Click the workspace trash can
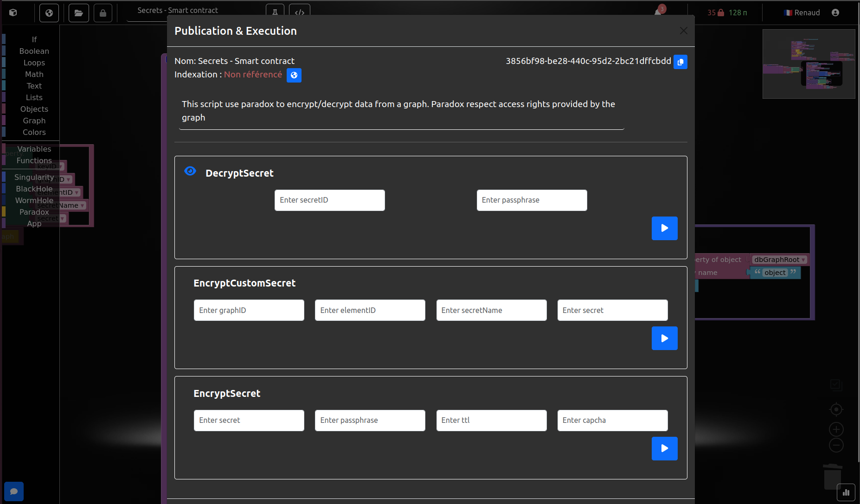Viewport: 860px width, 504px height. point(833,476)
